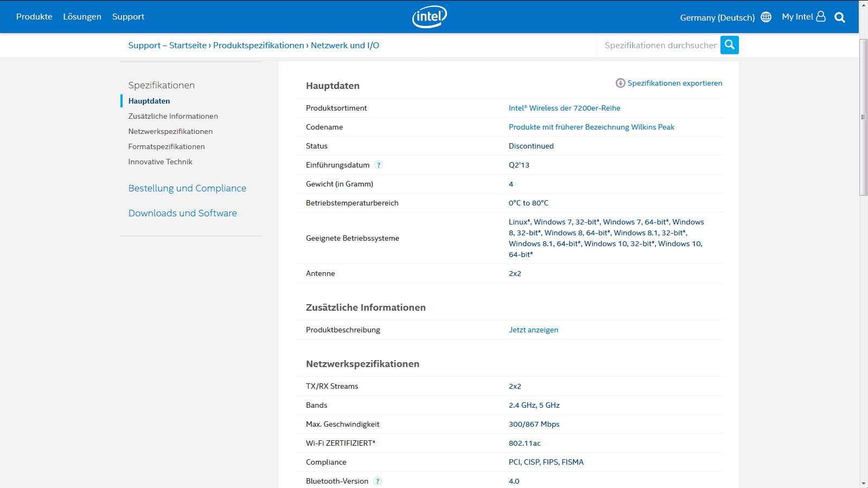Click PCI, CISP, FIPS, FISMA compliance value
This screenshot has width=868, height=488.
[546, 462]
